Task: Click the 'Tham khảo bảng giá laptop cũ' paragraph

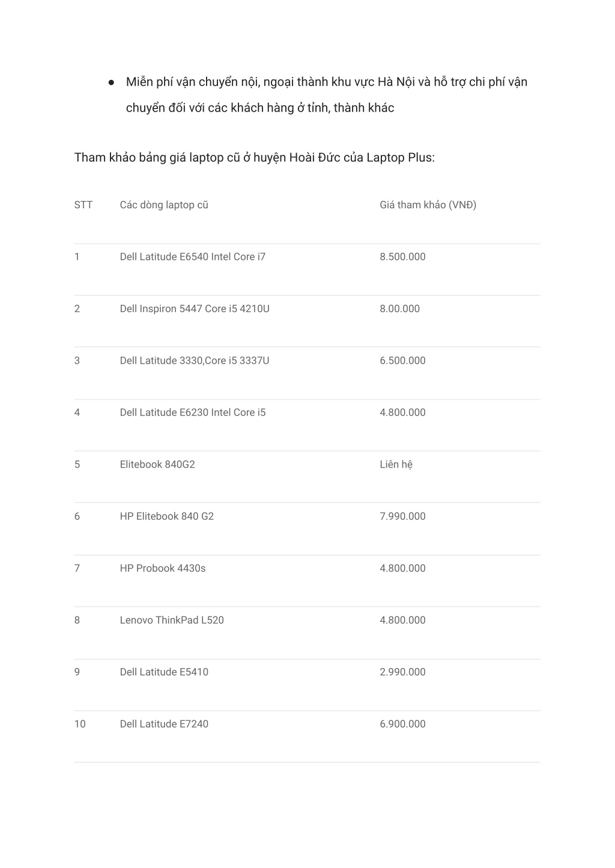Action: 255,158
